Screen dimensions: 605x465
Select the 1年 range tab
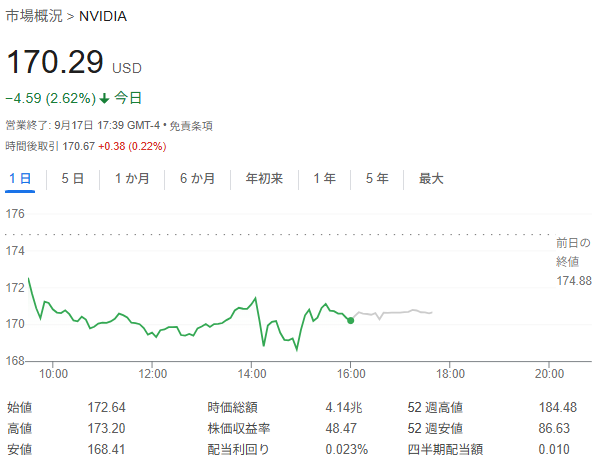click(324, 179)
